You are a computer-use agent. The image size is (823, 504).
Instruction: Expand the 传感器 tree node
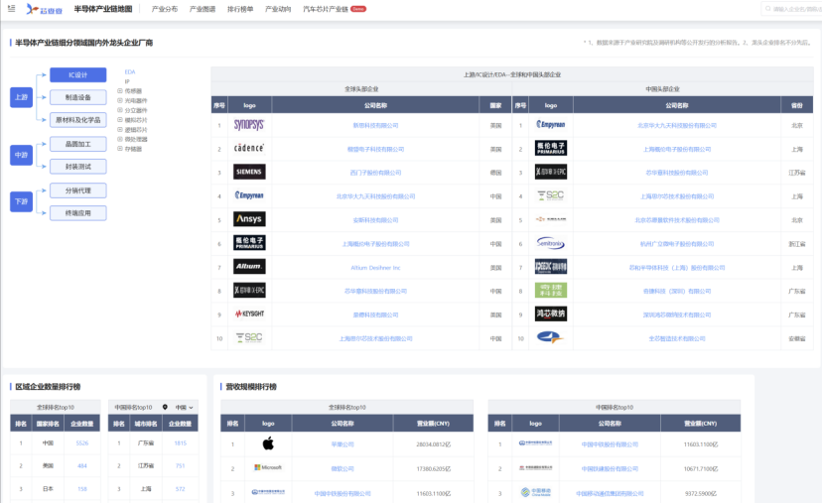point(120,90)
